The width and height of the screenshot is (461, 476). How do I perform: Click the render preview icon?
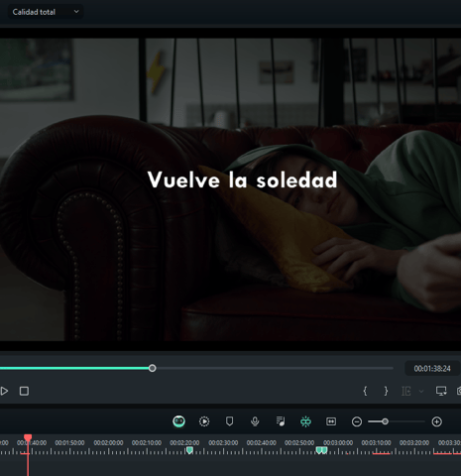(204, 421)
